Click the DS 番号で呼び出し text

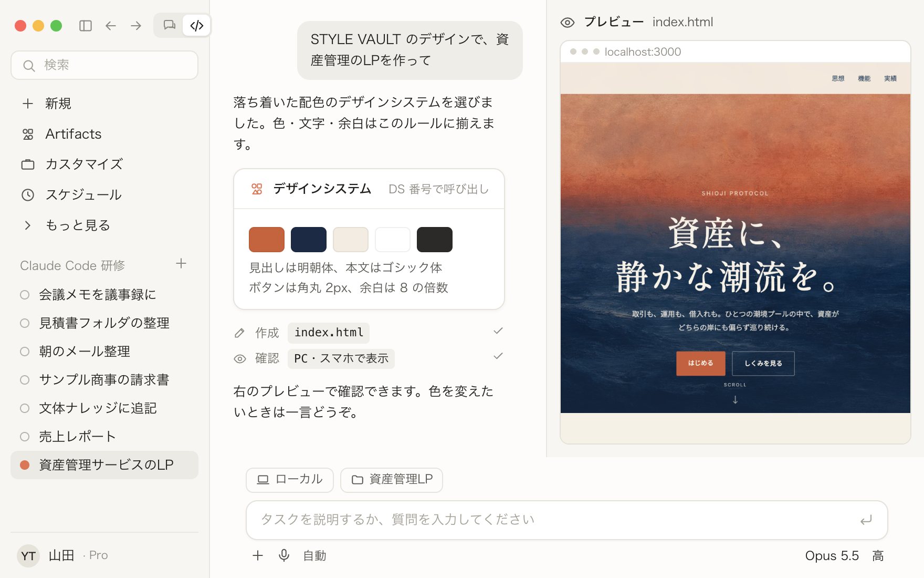pyautogui.click(x=438, y=189)
